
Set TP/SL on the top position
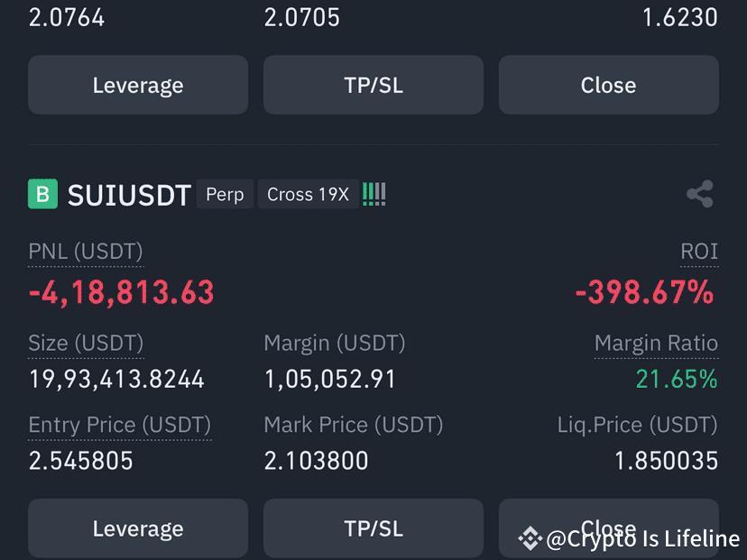pos(373,85)
